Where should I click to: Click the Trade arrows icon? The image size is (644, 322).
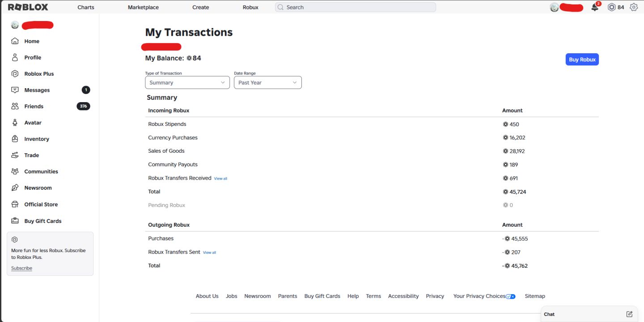click(x=15, y=155)
